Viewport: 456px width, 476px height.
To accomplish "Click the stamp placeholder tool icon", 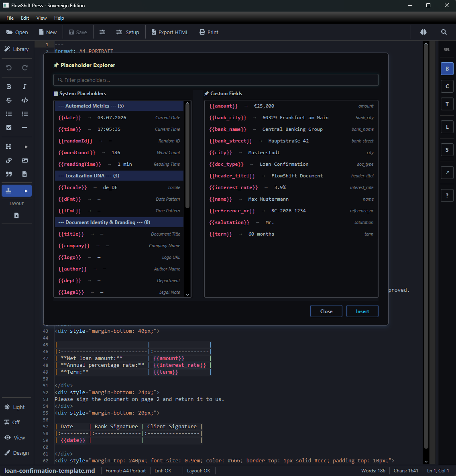I will pyautogui.click(x=8, y=191).
